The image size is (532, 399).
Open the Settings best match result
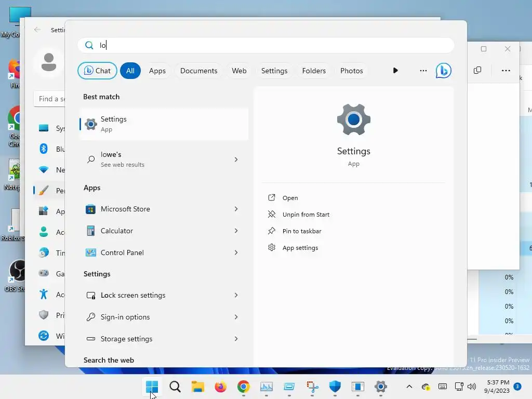coord(164,124)
